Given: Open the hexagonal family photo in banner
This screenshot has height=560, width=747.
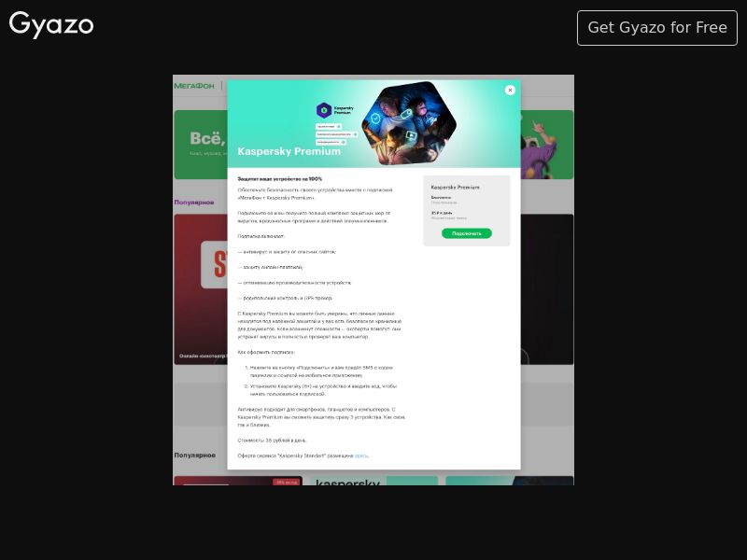Looking at the screenshot, I should pos(409,124).
